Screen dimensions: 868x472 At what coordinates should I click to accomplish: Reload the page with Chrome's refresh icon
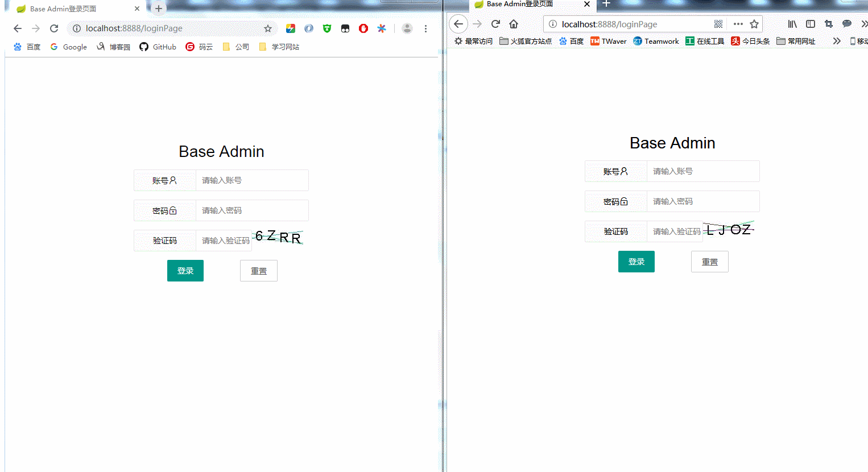(x=54, y=28)
